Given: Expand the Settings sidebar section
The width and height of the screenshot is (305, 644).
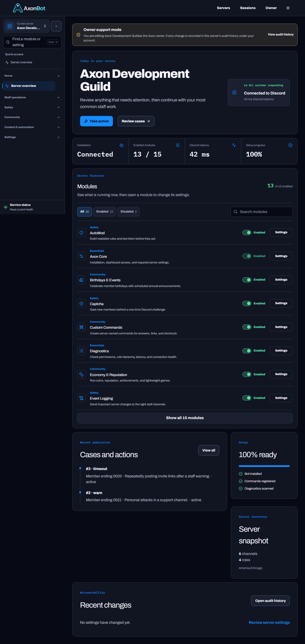Looking at the screenshot, I should (x=32, y=137).
